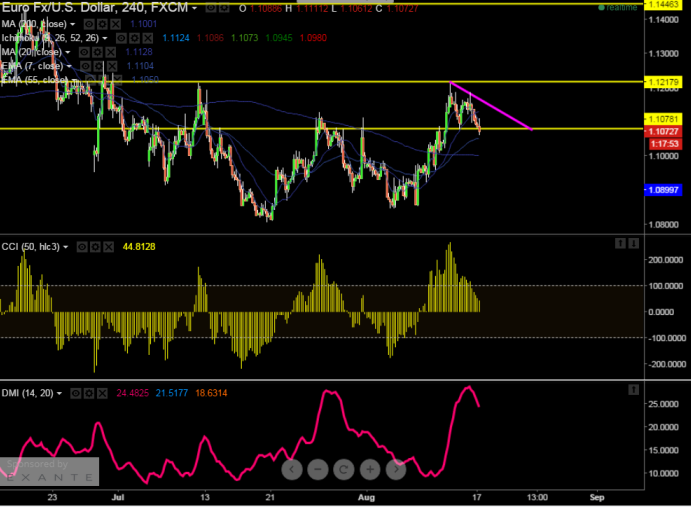Select the magenta trend line on chart
This screenshot has height=507, width=691.
(491, 106)
